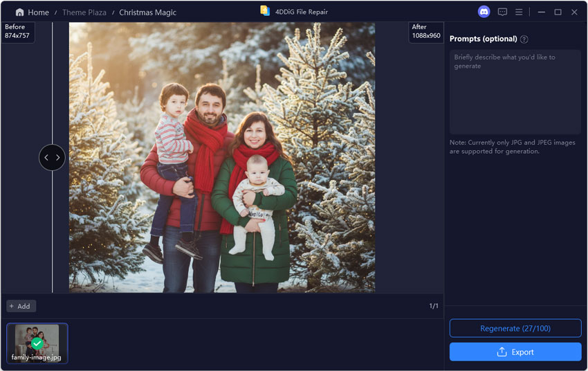Close the 4DDiG File Repair window
Image resolution: width=588 pixels, height=371 pixels.
tap(574, 12)
